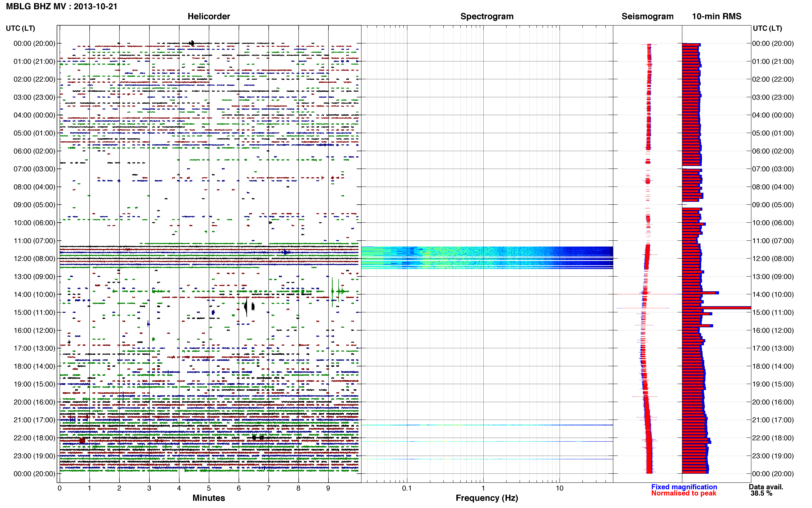The width and height of the screenshot is (812, 508).
Task: Click the left 'UTC (LT)' axis label
Action: pyautogui.click(x=21, y=28)
